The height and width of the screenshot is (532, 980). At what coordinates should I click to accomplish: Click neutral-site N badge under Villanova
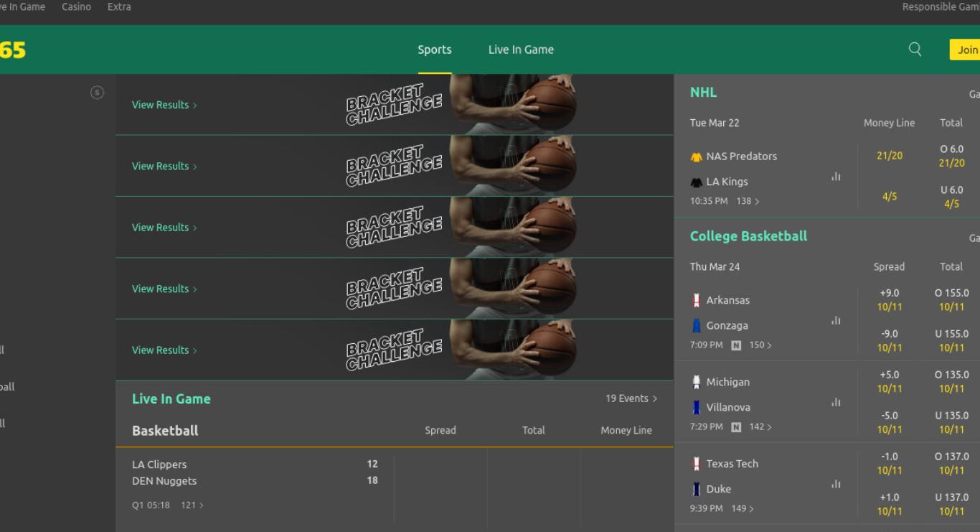736,427
